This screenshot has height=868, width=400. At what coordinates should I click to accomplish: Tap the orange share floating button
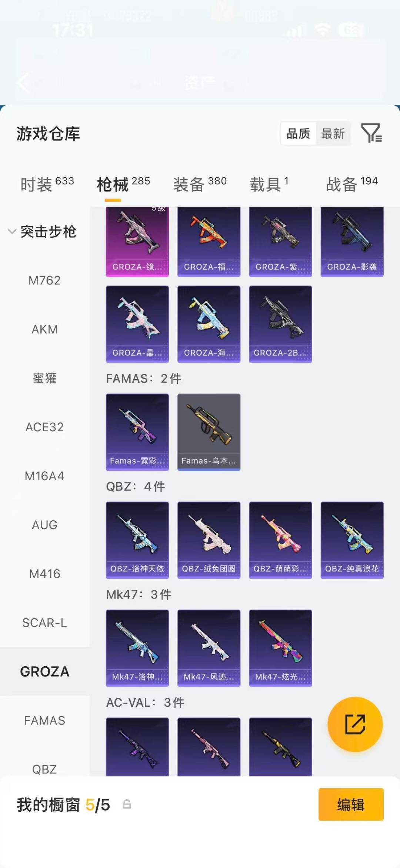(355, 724)
